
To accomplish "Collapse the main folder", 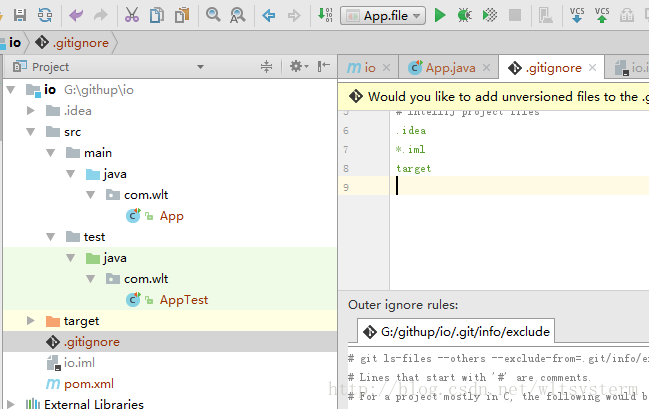I will tap(50, 153).
